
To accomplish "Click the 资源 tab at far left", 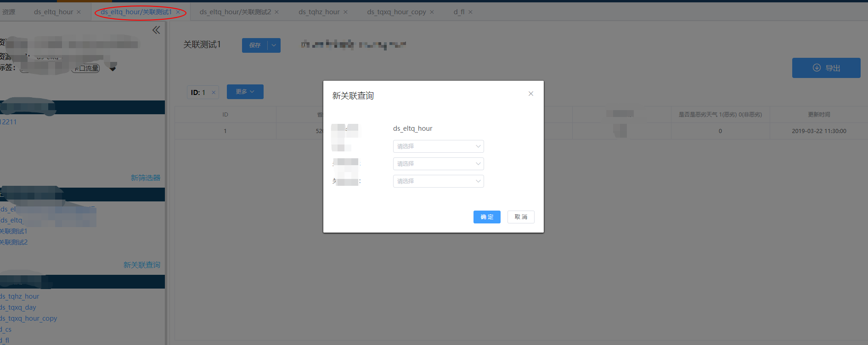I will pos(8,12).
